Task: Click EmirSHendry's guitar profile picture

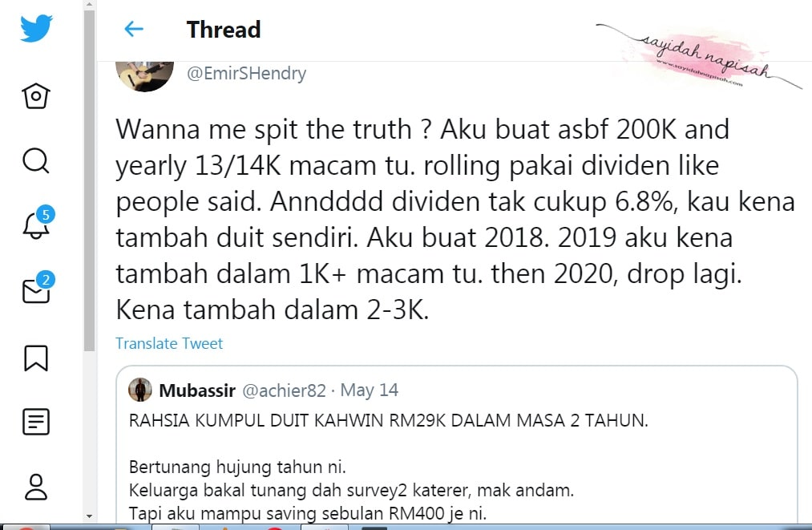Action: click(x=144, y=76)
